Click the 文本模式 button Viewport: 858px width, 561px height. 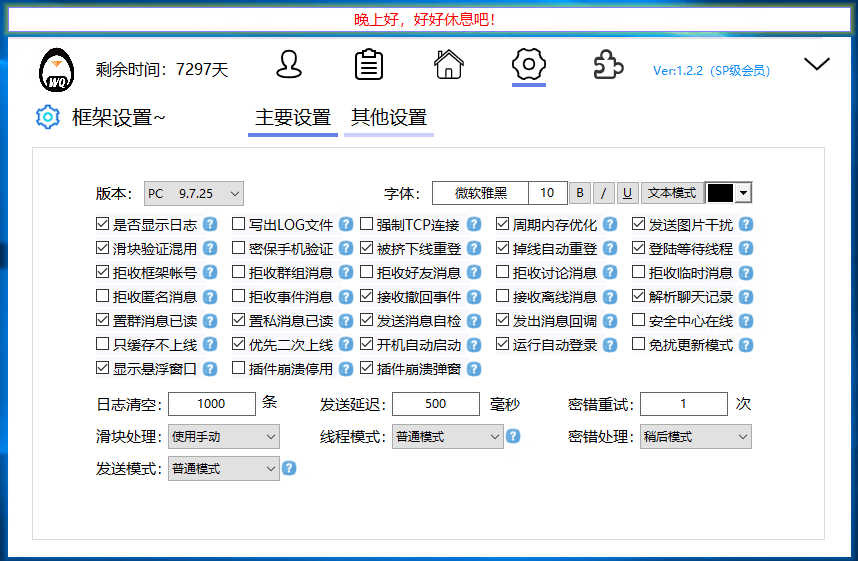pyautogui.click(x=672, y=193)
